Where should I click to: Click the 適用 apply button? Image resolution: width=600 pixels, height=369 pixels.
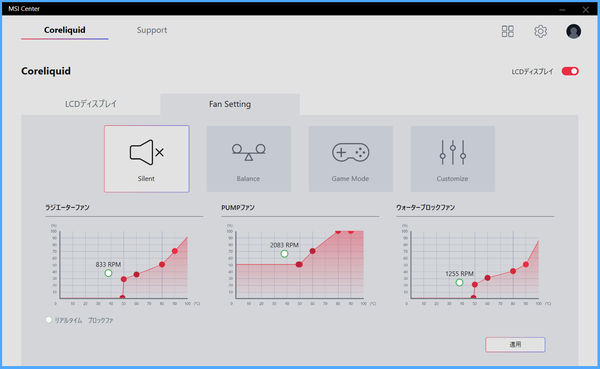coord(515,345)
